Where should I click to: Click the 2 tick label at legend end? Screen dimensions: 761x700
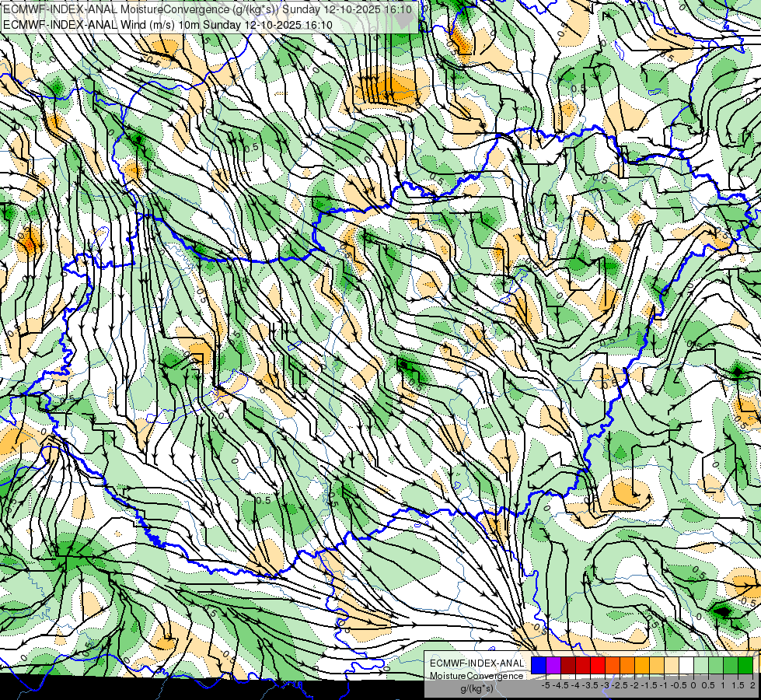752,685
